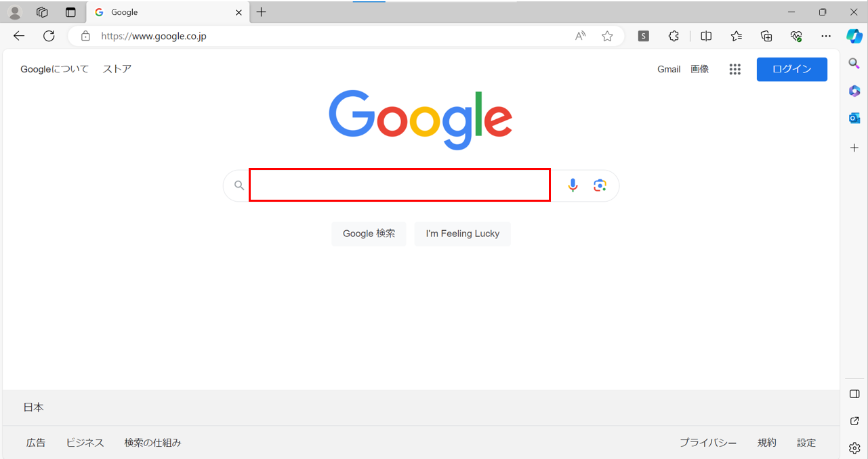Toggle split screen view
The height and width of the screenshot is (459, 868).
(706, 37)
